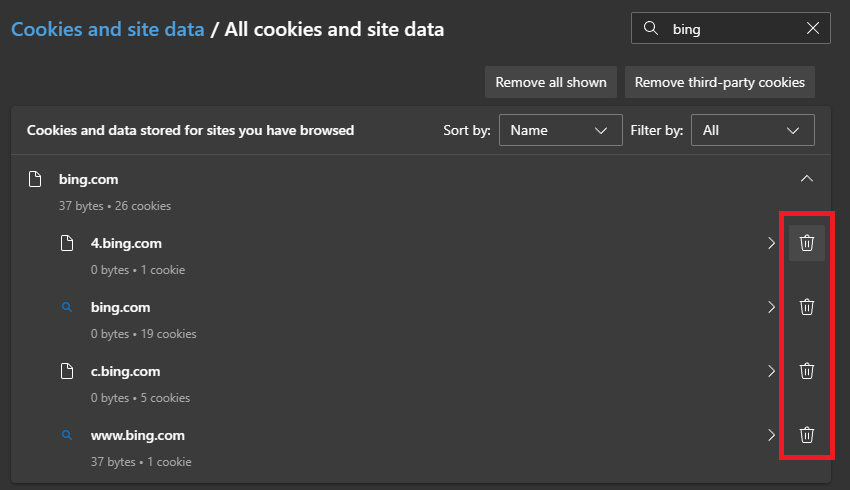This screenshot has height=490, width=850.
Task: Open the Sort by Name dropdown
Action: point(559,130)
